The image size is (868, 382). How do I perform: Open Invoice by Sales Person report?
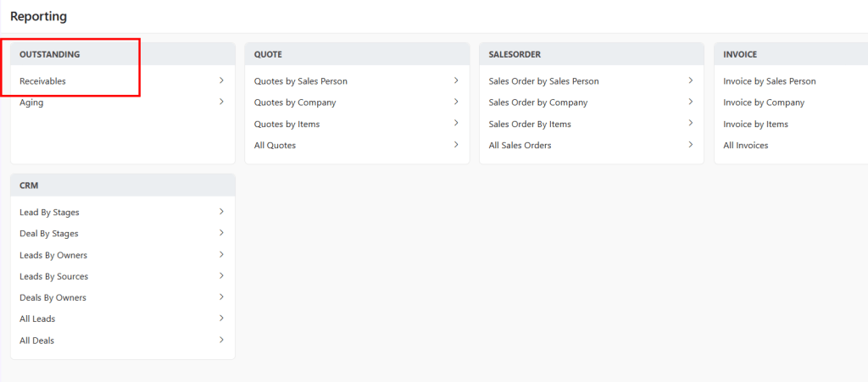tap(770, 81)
